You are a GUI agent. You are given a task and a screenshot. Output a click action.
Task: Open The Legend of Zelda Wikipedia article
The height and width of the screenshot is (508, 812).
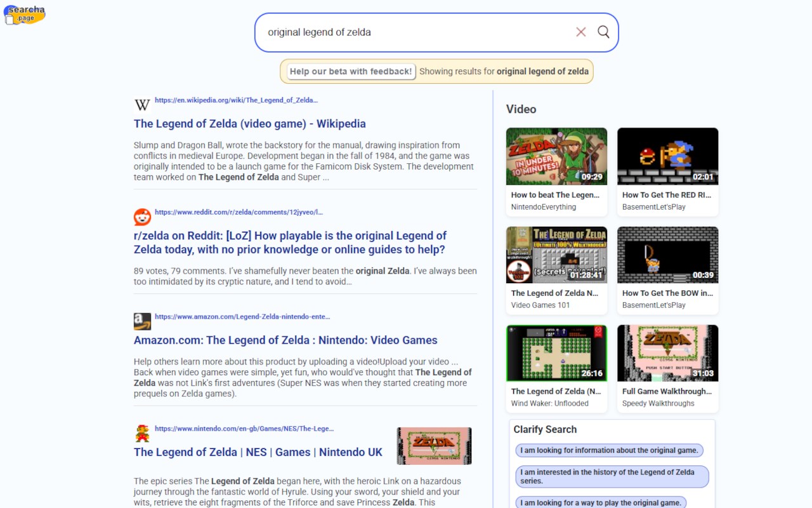point(249,123)
